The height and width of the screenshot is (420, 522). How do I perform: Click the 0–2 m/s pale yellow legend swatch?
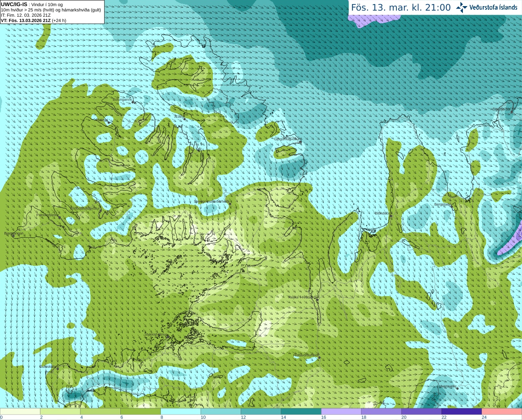coord(20,411)
